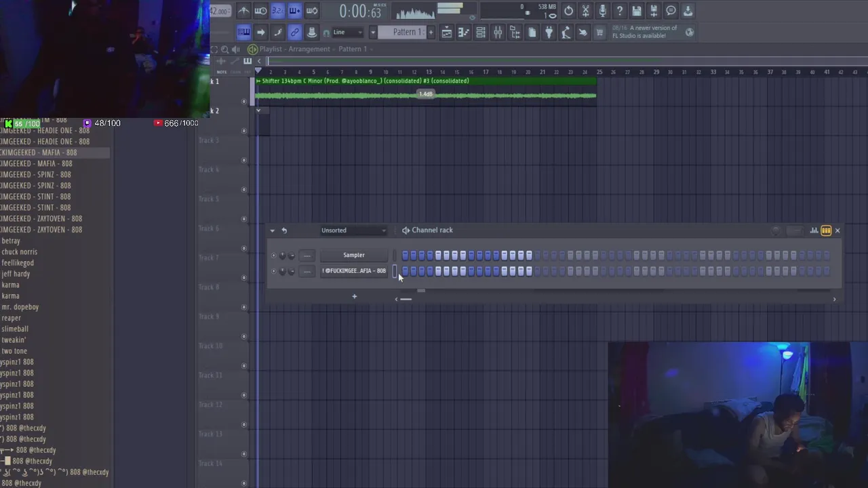Screen dimensions: 868x488
Task: Toggle first step of Sampler channel
Action: click(x=406, y=256)
